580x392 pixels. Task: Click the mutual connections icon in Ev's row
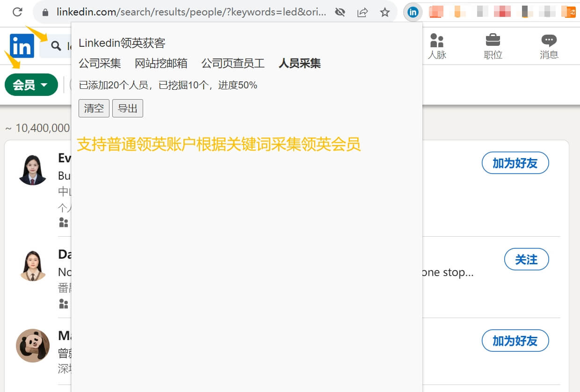pyautogui.click(x=64, y=223)
